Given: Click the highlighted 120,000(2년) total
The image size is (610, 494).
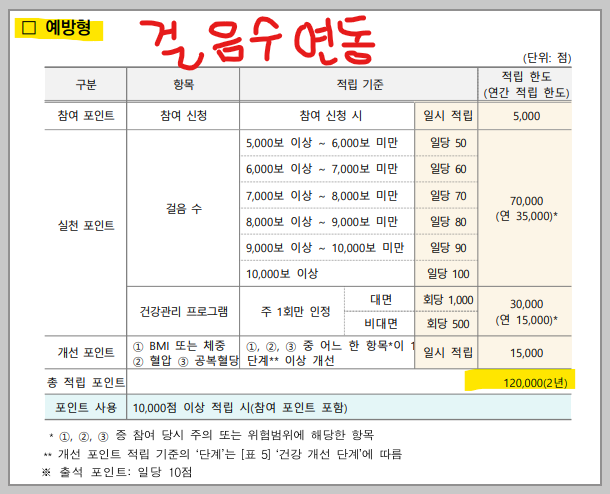Looking at the screenshot, I should pyautogui.click(x=535, y=383).
